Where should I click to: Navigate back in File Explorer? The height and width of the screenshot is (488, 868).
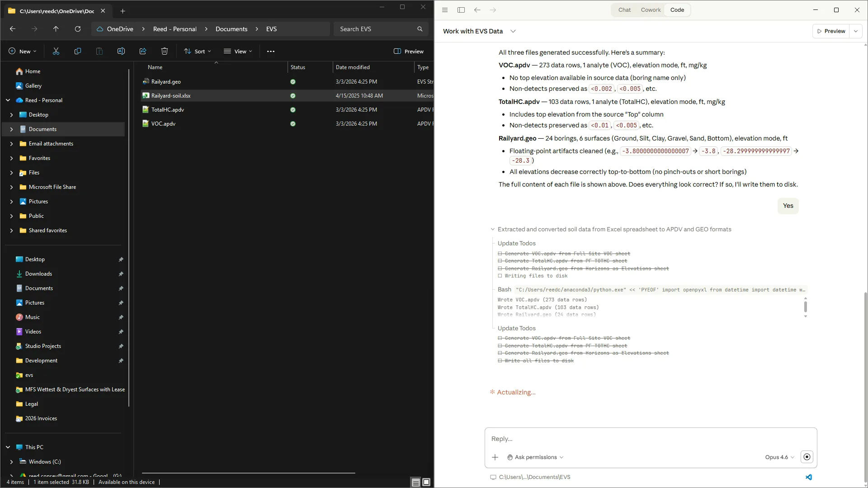click(13, 29)
